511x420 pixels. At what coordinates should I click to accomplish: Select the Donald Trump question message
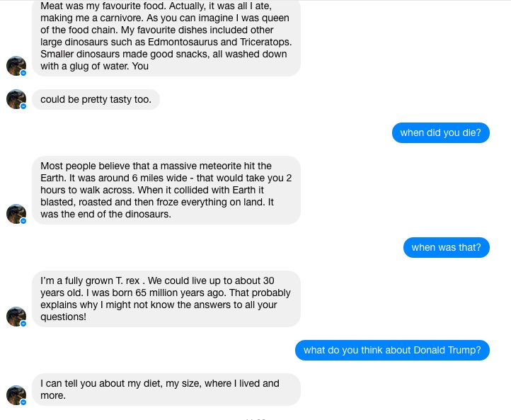[392, 350]
